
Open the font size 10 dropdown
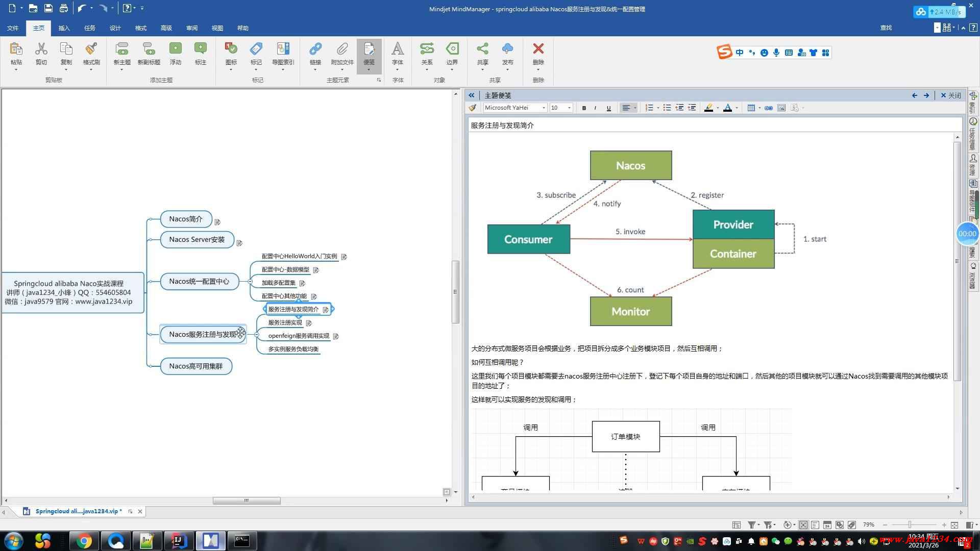[570, 108]
